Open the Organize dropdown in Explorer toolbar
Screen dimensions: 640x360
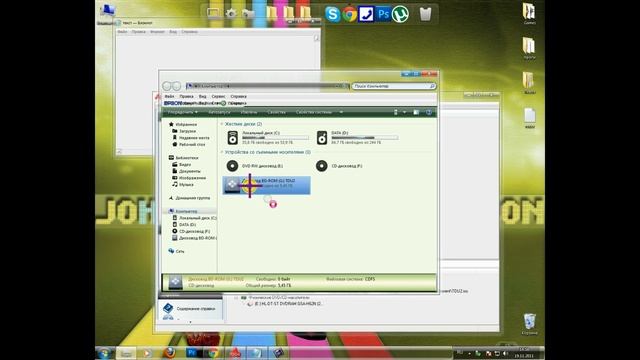182,112
